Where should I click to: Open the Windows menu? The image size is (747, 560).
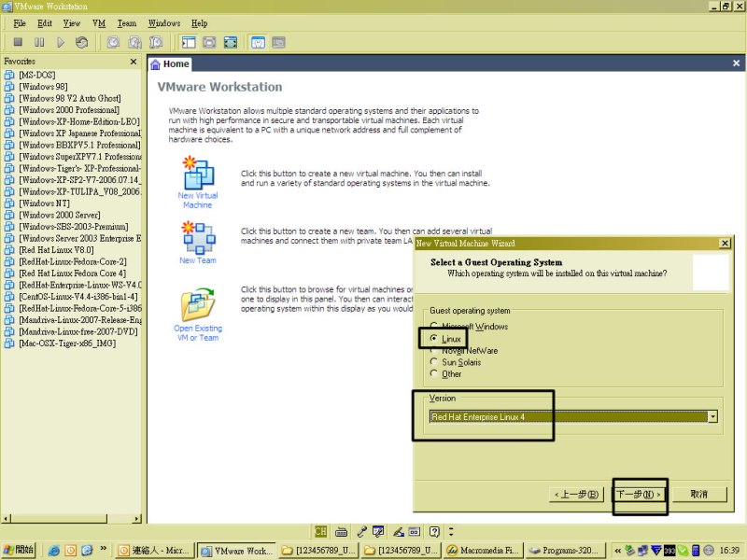(x=164, y=23)
